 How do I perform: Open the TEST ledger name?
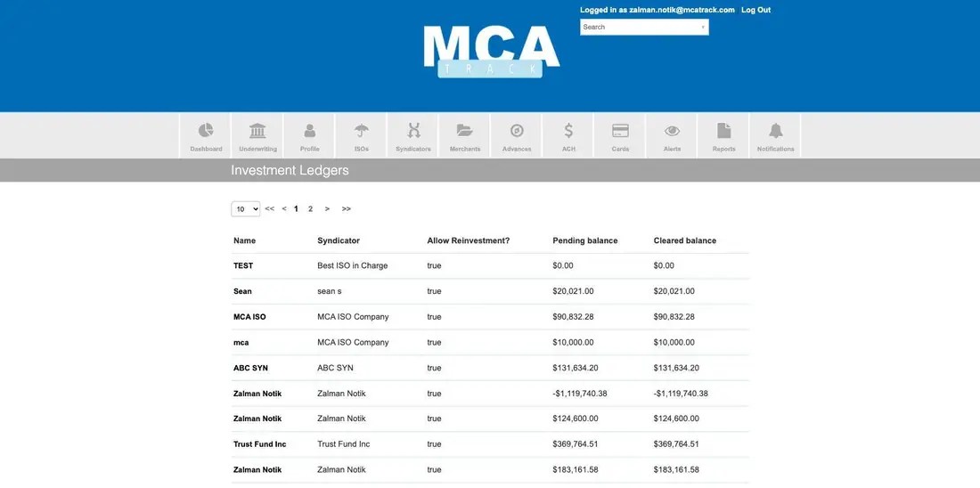tap(243, 265)
